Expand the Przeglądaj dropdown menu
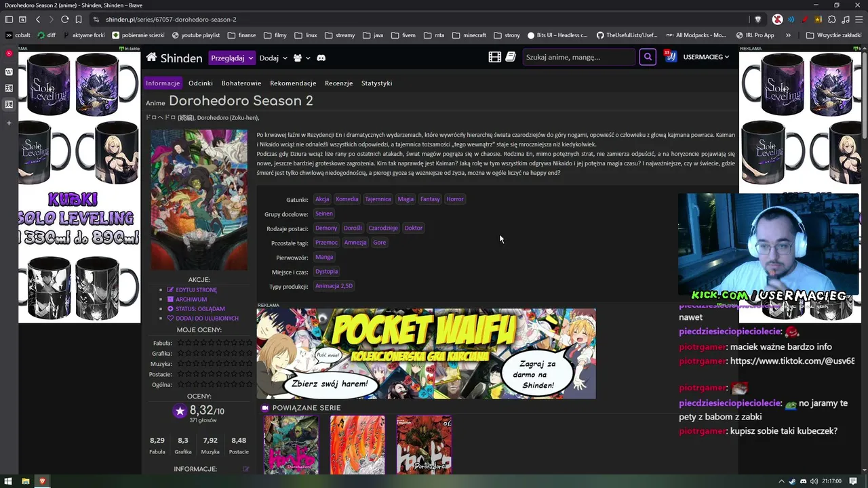The image size is (868, 488). tap(232, 58)
